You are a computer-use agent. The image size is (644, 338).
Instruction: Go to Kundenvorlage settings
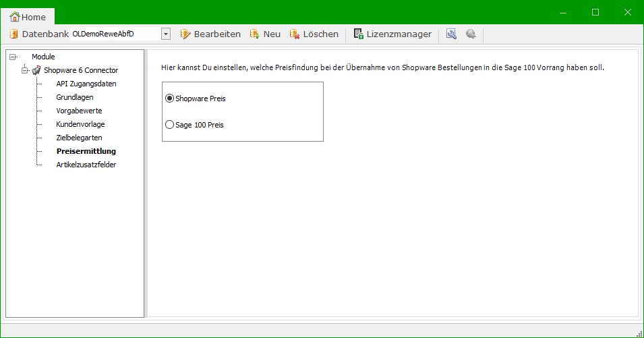(x=80, y=124)
